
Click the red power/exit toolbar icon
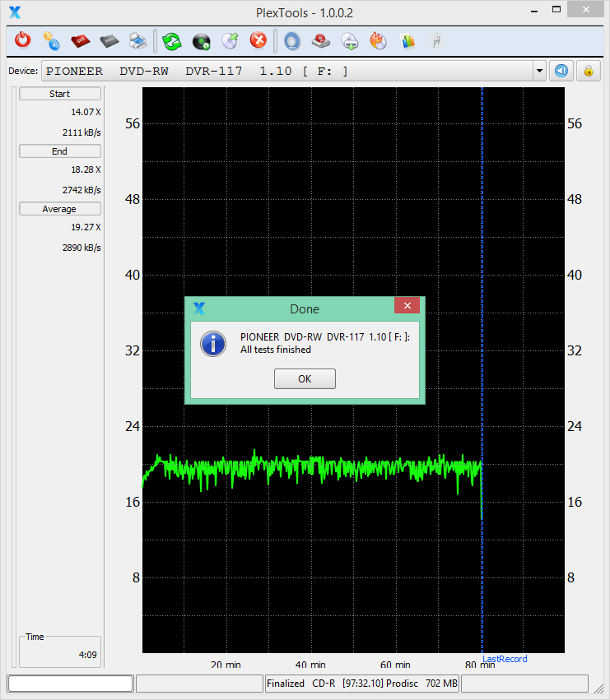tap(23, 40)
